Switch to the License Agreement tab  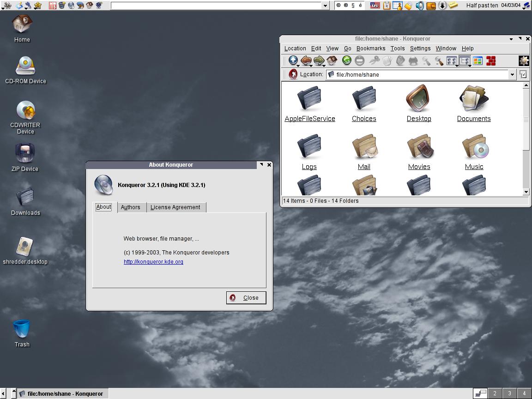[x=176, y=207]
